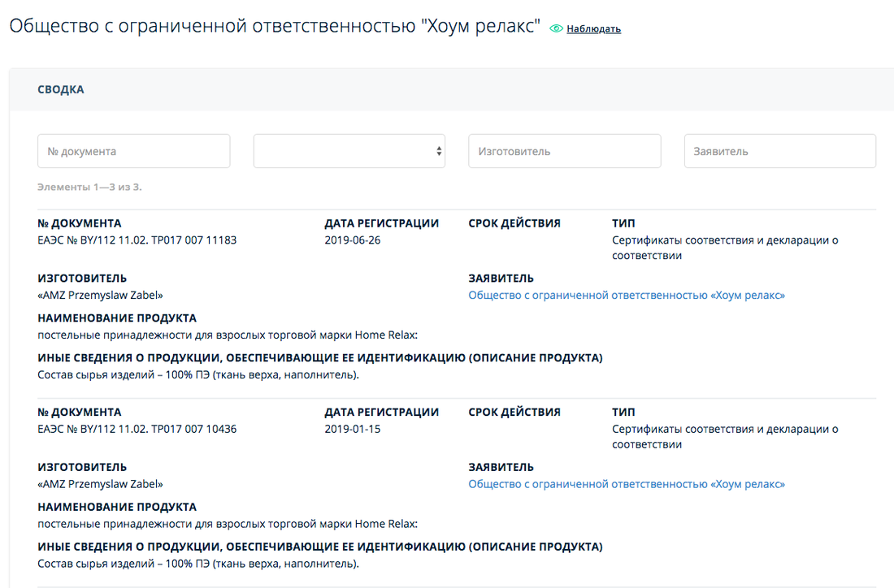Screen dimensions: 894x588
Task: Click the eye icon beside Наблюдать
Action: [556, 28]
